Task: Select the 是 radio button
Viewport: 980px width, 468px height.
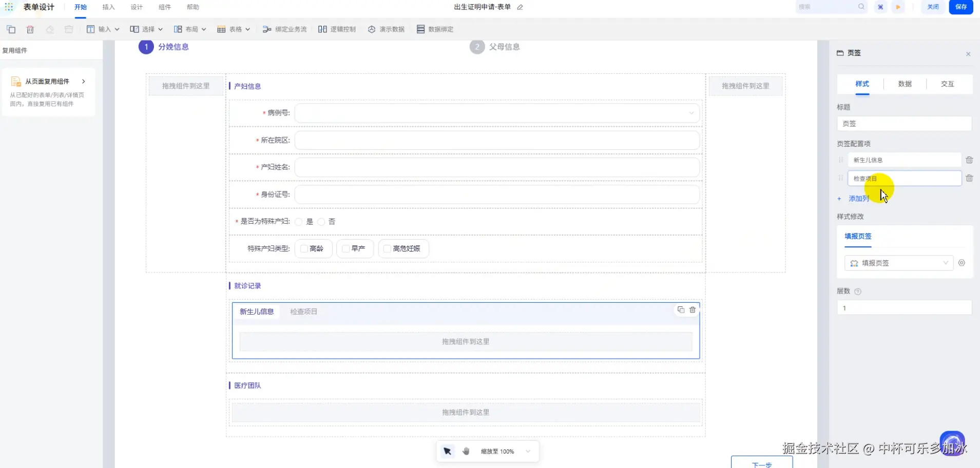Action: pos(299,222)
